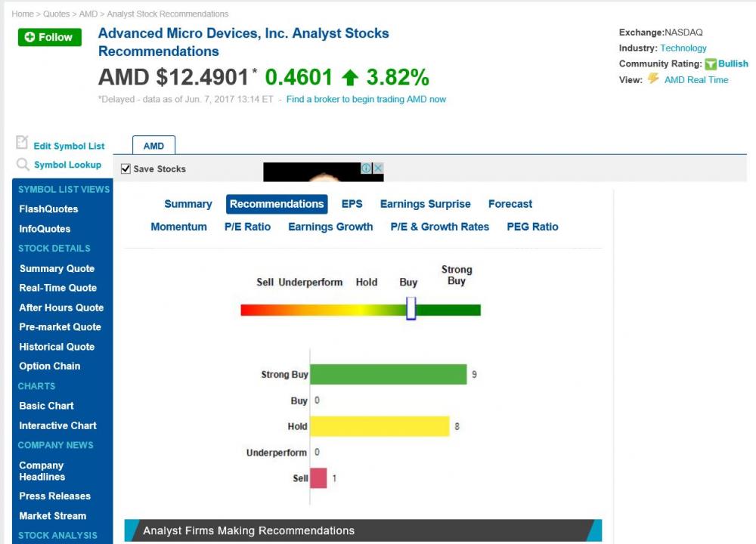
Task: Switch to the Momentum tab
Action: point(179,227)
